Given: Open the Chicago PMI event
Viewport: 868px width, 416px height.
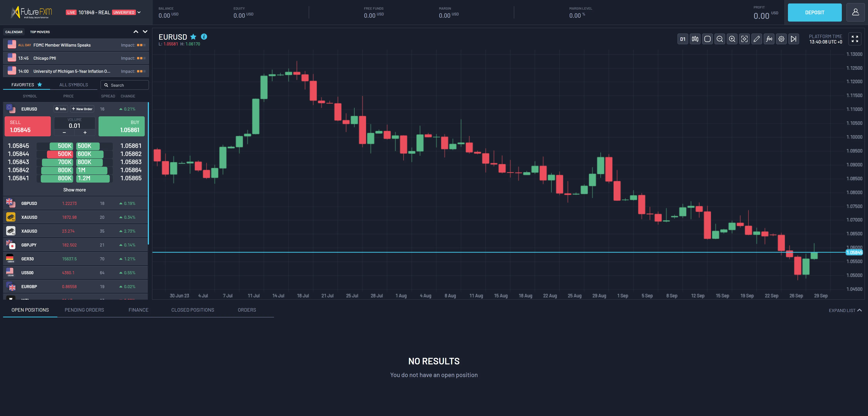Looking at the screenshot, I should click(76, 58).
